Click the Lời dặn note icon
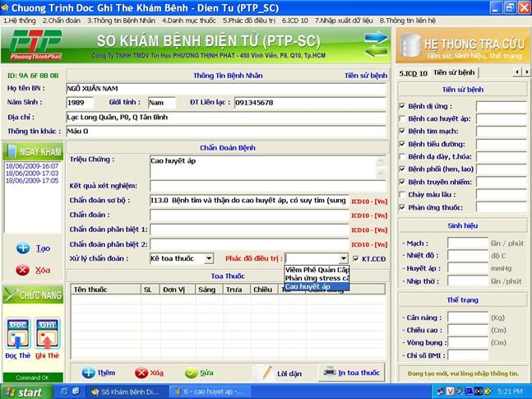 tap(261, 373)
